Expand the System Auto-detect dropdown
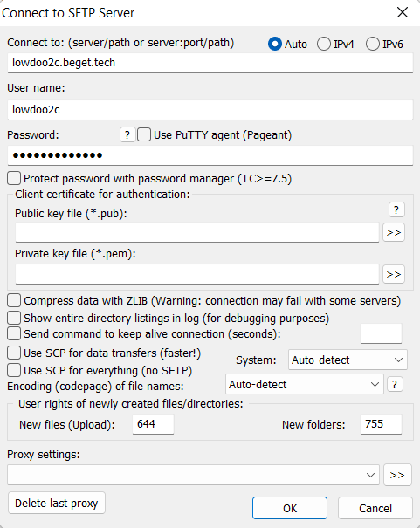The height and width of the screenshot is (528, 420). pyautogui.click(x=348, y=360)
